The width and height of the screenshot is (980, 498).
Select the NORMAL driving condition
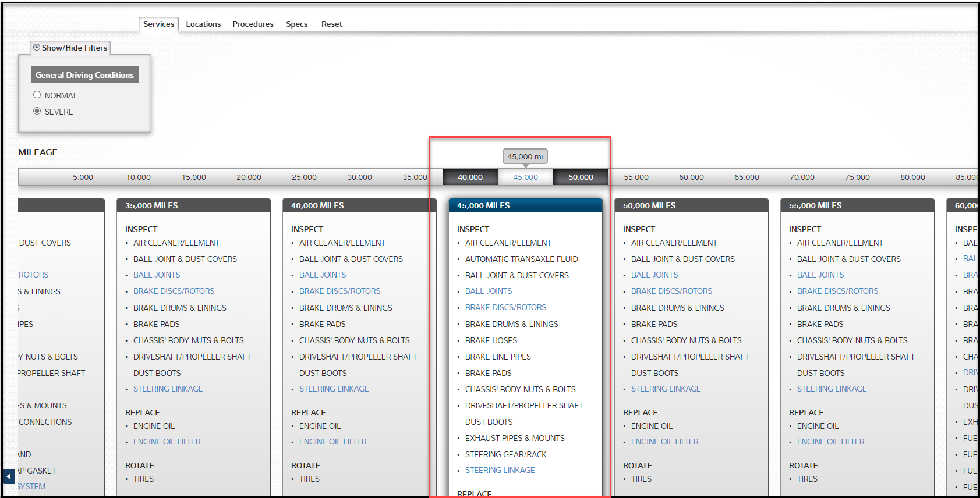pyautogui.click(x=37, y=95)
